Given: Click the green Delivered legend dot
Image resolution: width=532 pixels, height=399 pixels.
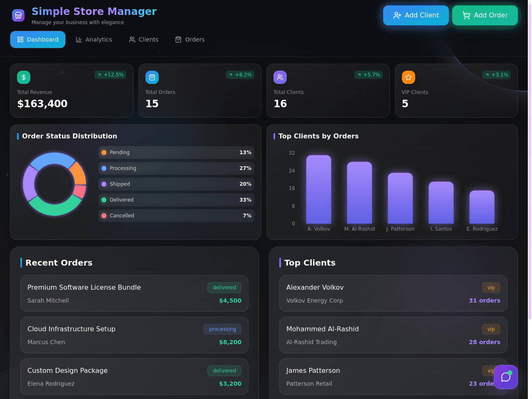Looking at the screenshot, I should point(104,200).
